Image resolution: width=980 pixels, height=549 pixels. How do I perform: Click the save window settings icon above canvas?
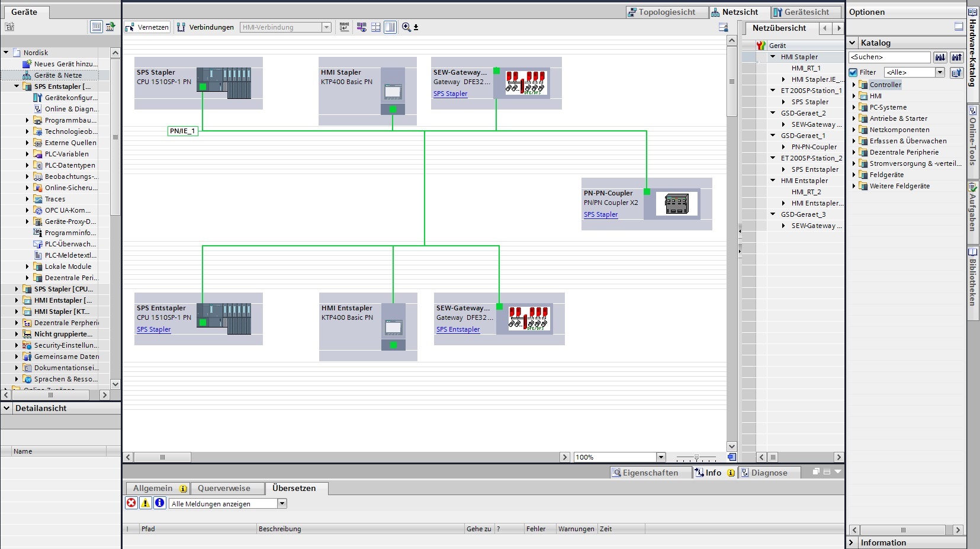723,27
